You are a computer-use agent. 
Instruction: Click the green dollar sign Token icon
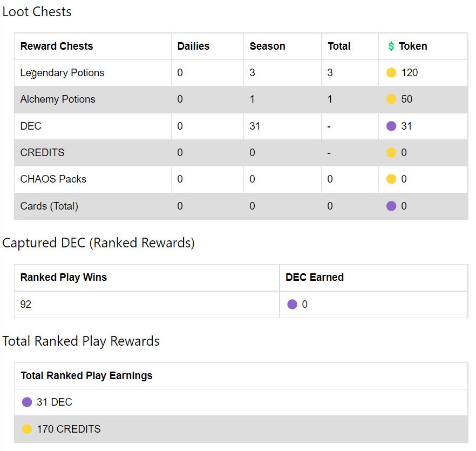click(391, 46)
